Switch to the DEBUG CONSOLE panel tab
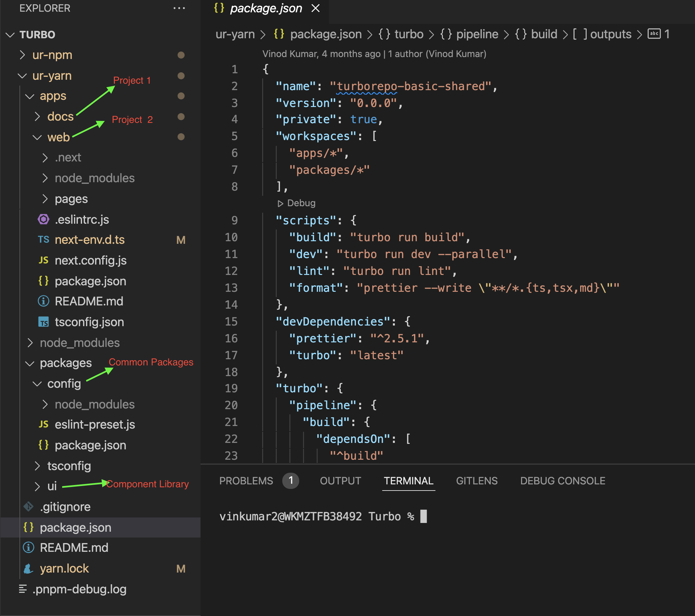The width and height of the screenshot is (695, 616). point(563,481)
